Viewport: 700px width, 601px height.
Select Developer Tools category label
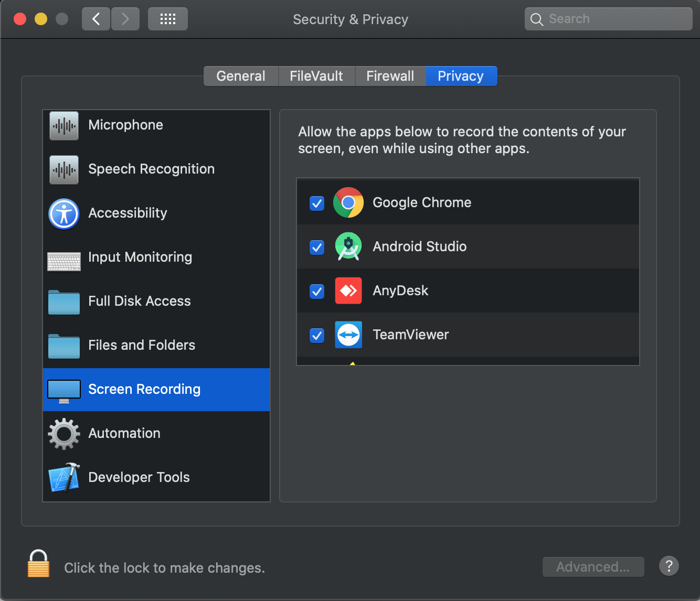point(139,477)
